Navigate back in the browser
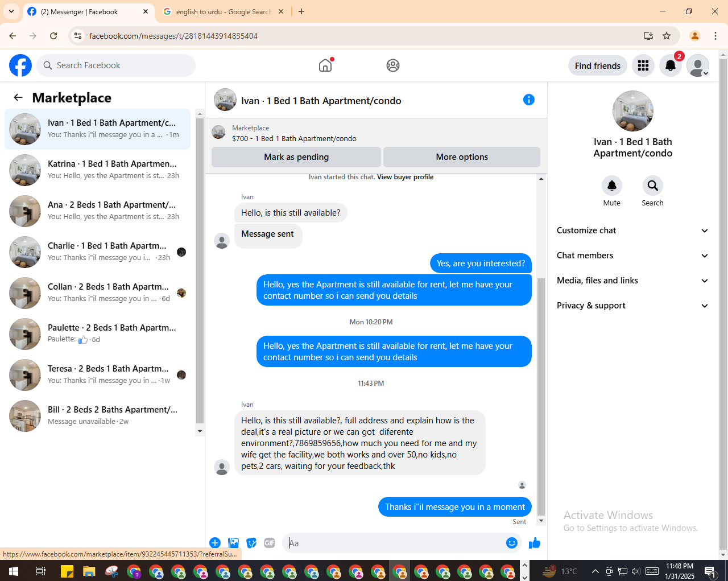 (13, 36)
